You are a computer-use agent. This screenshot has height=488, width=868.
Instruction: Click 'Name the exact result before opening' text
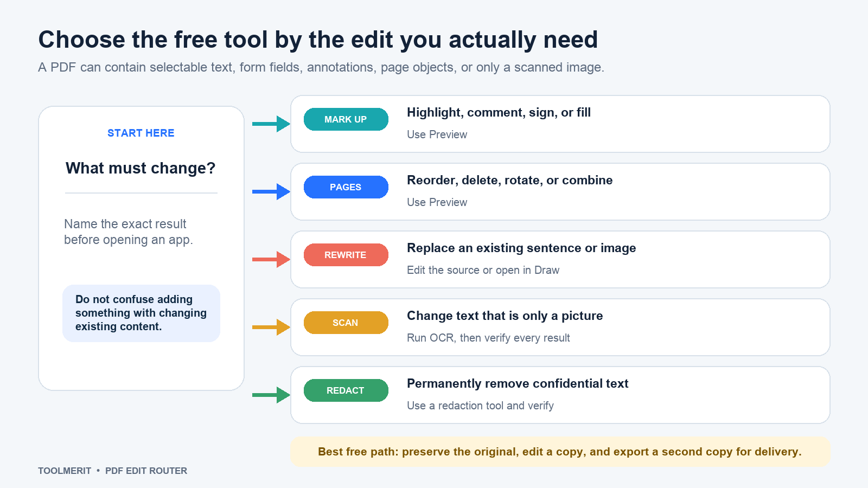[129, 232]
